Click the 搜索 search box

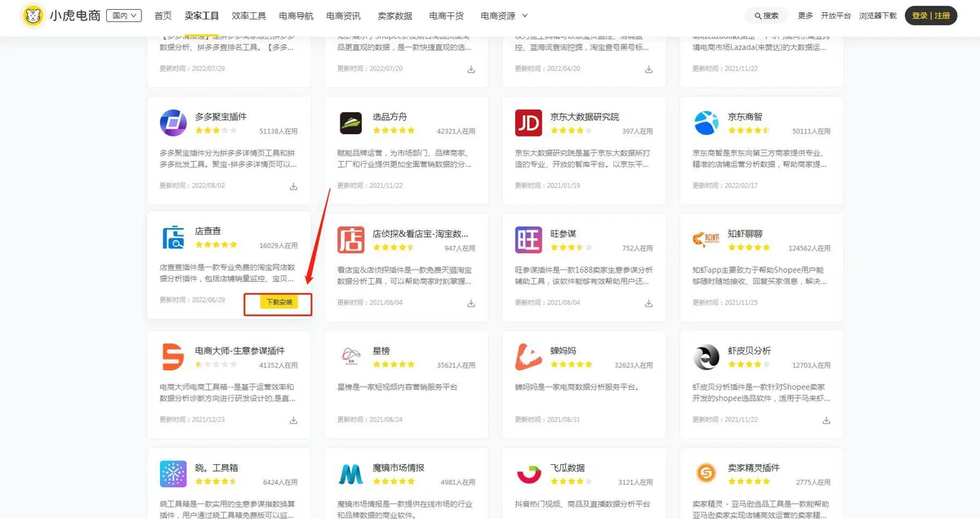[767, 16]
